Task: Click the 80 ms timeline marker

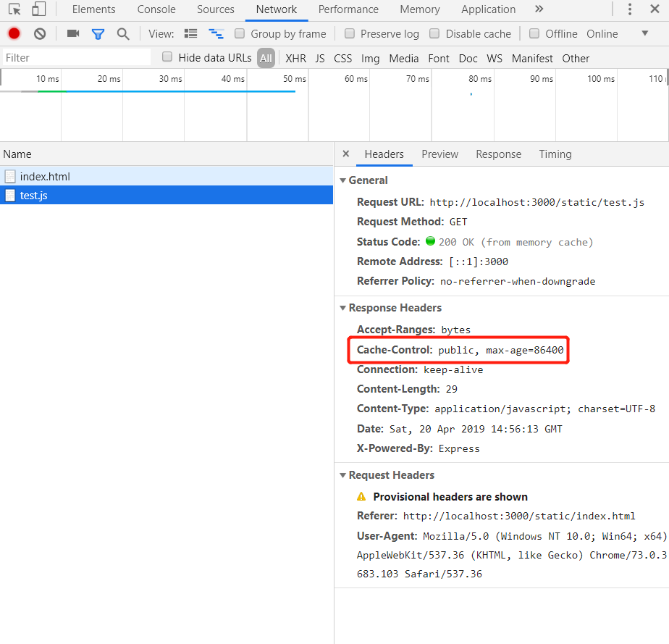Action: tap(480, 79)
